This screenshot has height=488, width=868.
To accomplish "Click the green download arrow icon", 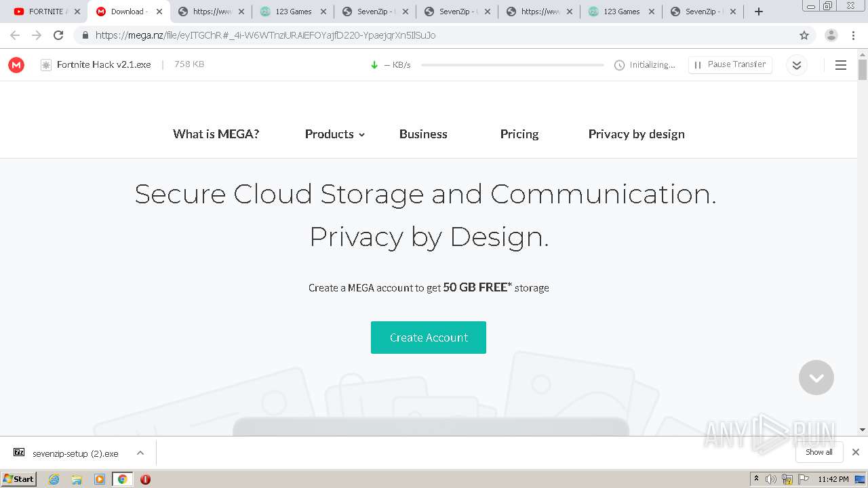I will (x=374, y=65).
